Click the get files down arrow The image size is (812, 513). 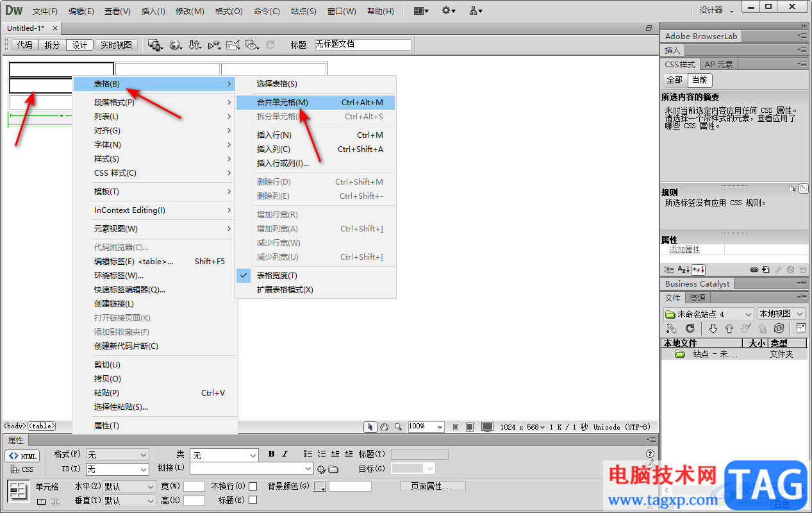tap(713, 328)
